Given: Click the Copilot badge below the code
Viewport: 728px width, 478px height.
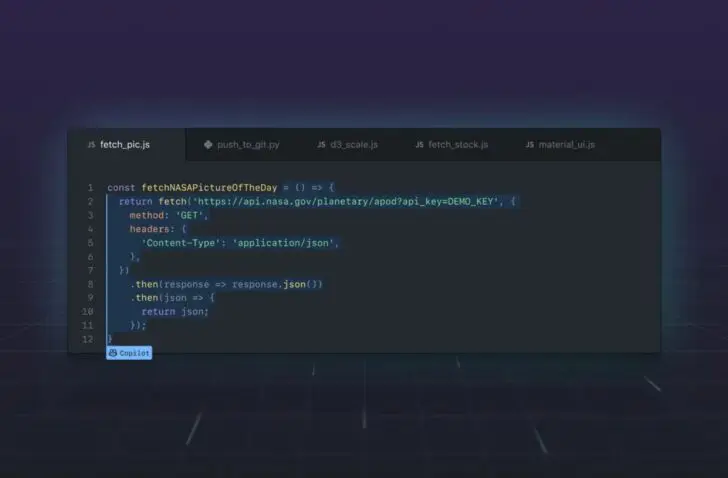Looking at the screenshot, I should 129,353.
